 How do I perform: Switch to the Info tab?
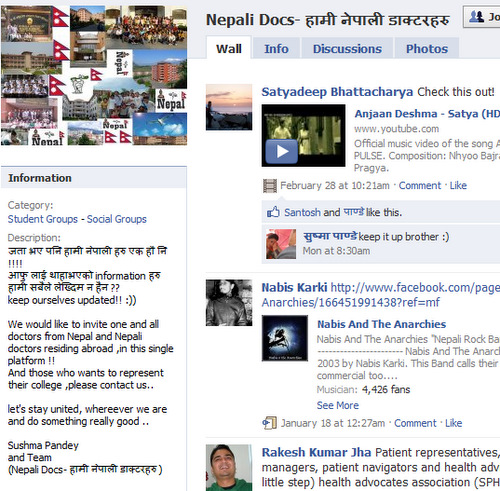[276, 49]
